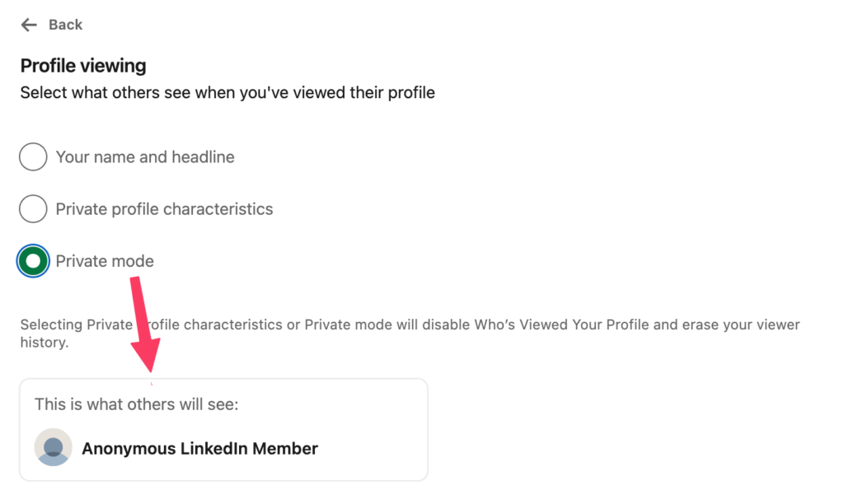The height and width of the screenshot is (504, 844).
Task: Click the left-pointing back arrow icon
Action: [x=29, y=25]
